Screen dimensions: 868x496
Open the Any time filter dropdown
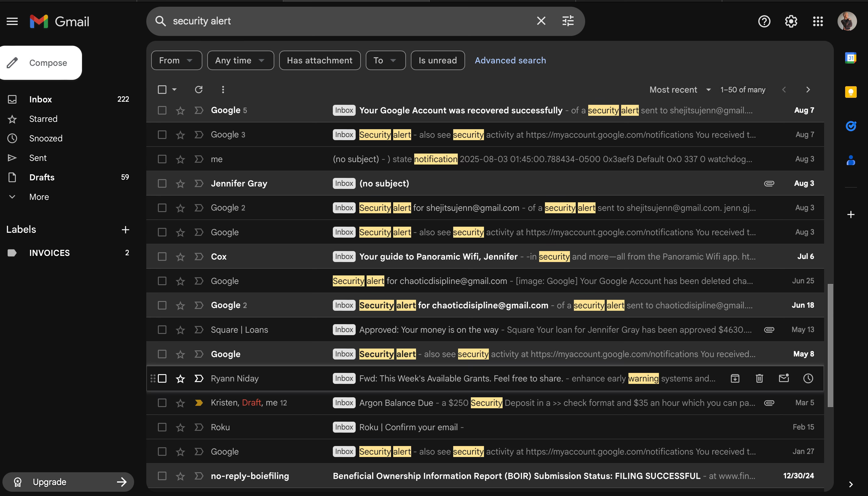[240, 60]
